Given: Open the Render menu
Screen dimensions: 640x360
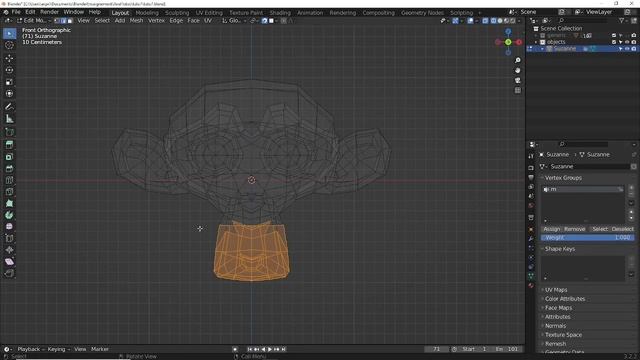Looking at the screenshot, I should point(49,12).
